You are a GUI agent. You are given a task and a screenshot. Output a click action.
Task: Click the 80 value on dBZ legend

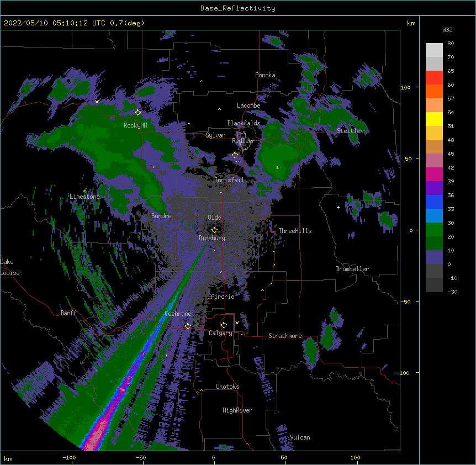pyautogui.click(x=451, y=44)
